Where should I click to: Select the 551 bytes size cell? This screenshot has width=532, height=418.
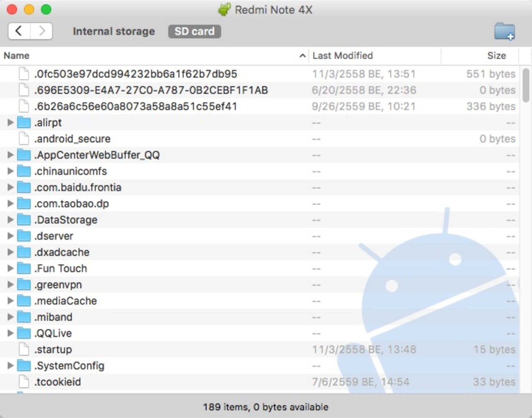[491, 74]
